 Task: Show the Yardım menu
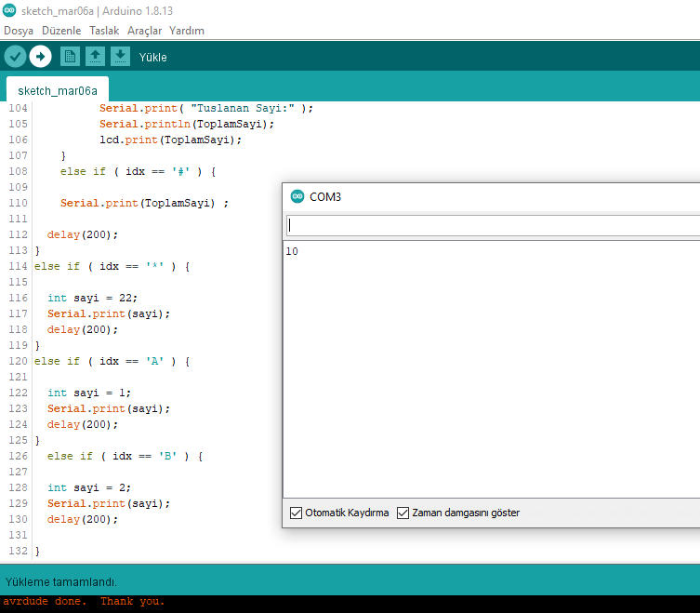point(186,31)
